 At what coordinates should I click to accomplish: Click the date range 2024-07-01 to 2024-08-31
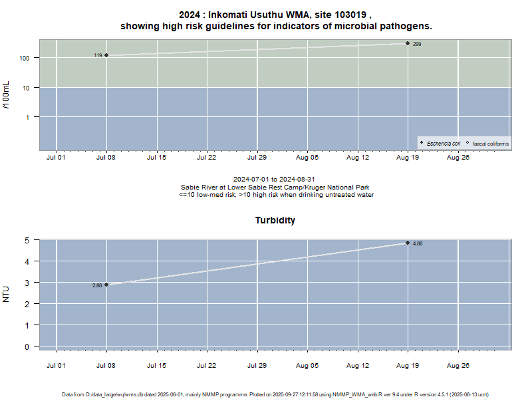(275, 180)
